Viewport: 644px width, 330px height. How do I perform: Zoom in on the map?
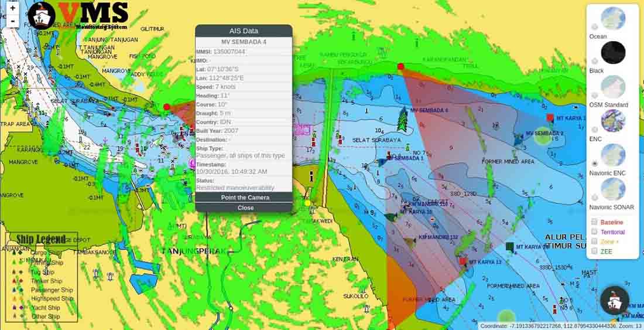[x=13, y=8]
